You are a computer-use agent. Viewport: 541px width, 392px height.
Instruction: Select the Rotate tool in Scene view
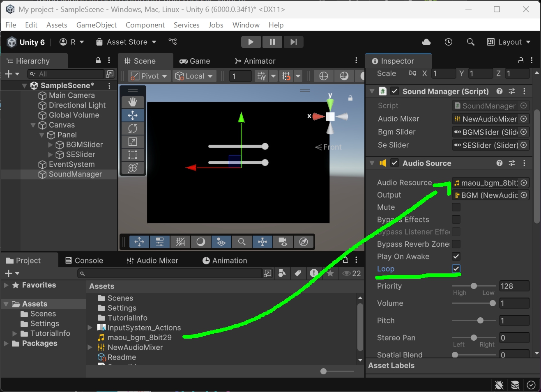133,128
